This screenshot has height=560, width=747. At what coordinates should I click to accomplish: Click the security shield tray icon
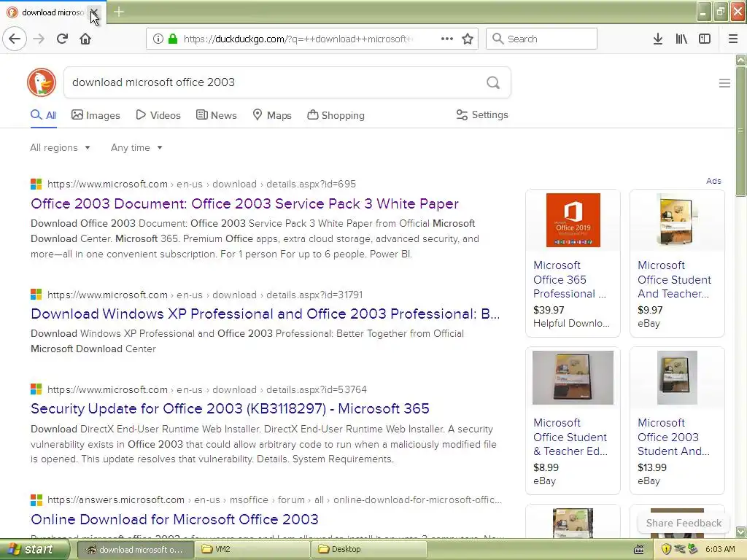[667, 550]
